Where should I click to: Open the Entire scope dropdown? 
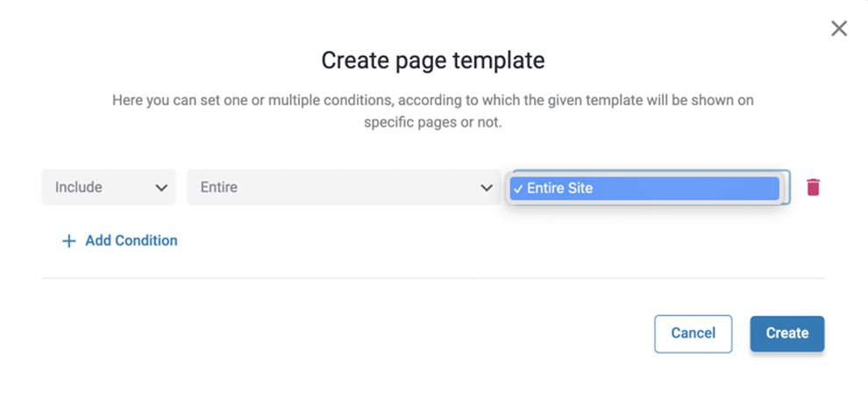point(344,187)
